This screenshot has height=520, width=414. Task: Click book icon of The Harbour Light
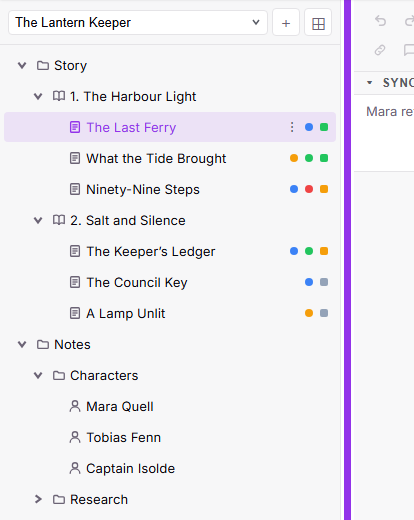59,96
